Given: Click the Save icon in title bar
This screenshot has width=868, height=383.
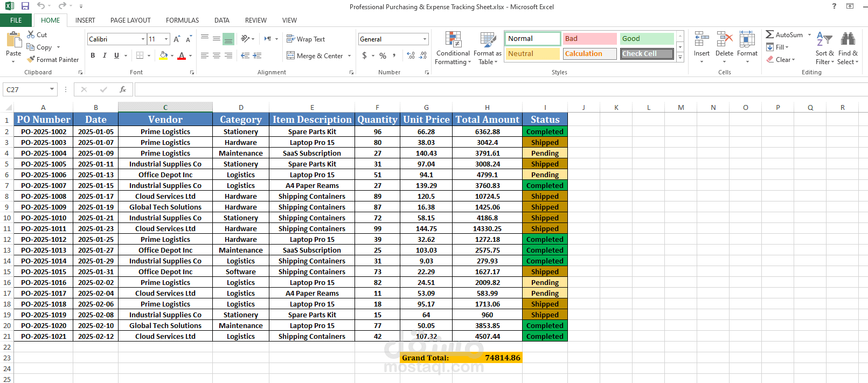Looking at the screenshot, I should click(x=25, y=6).
